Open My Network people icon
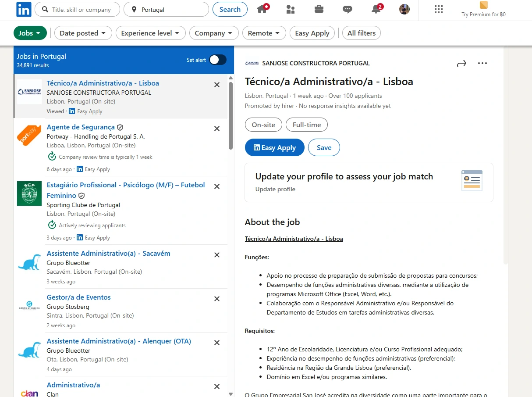Viewport: 532px width, 397px height. (x=290, y=9)
